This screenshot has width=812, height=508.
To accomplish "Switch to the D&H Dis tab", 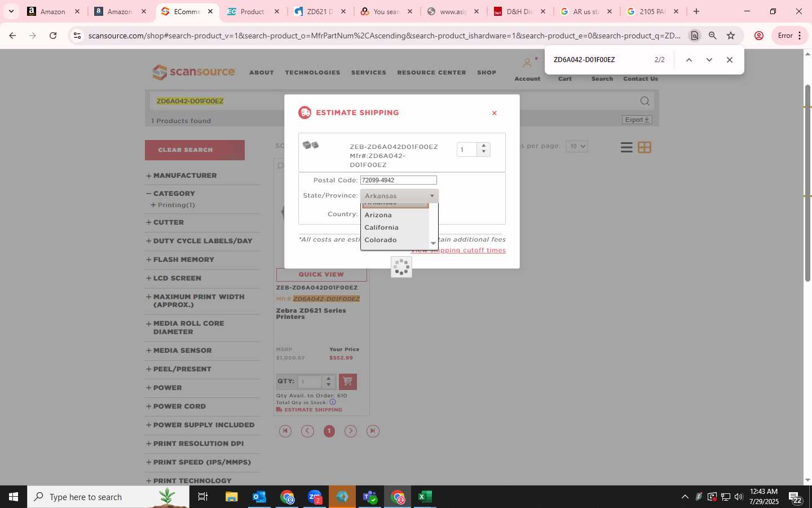I will coord(519,11).
